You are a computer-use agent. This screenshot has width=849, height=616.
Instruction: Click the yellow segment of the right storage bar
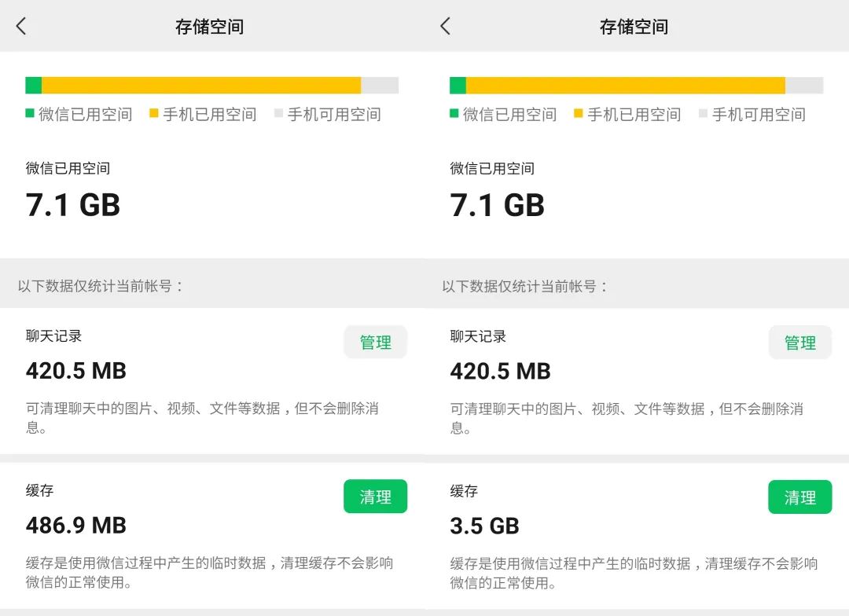(x=625, y=85)
